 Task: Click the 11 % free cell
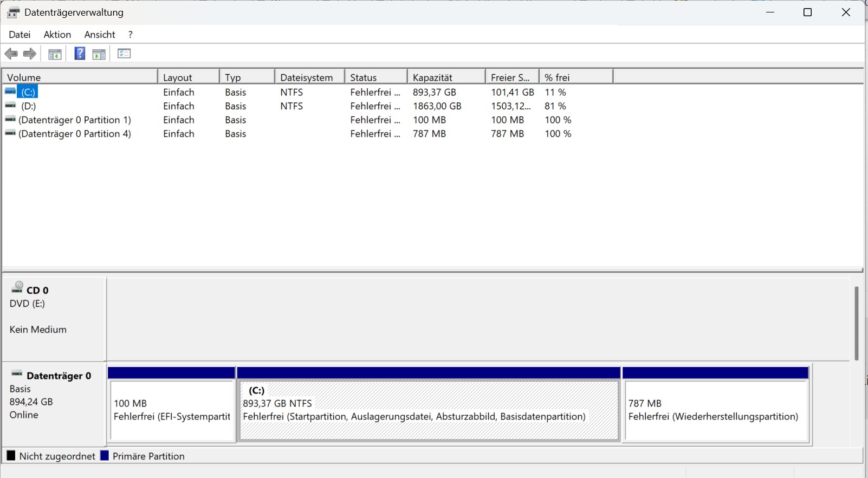(x=555, y=92)
